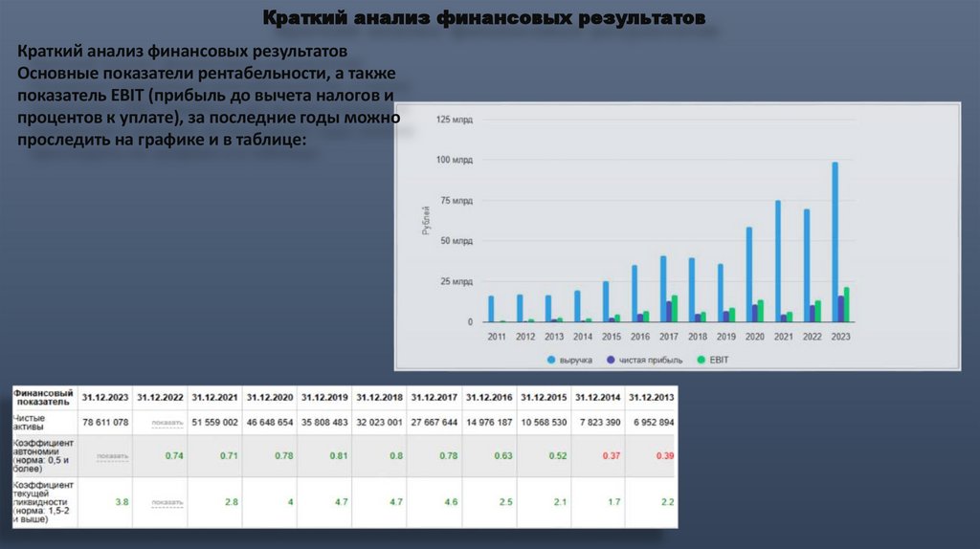Open показать link in Коэффициент автономии row
Image resolution: width=980 pixels, height=549 pixels.
pos(113,456)
